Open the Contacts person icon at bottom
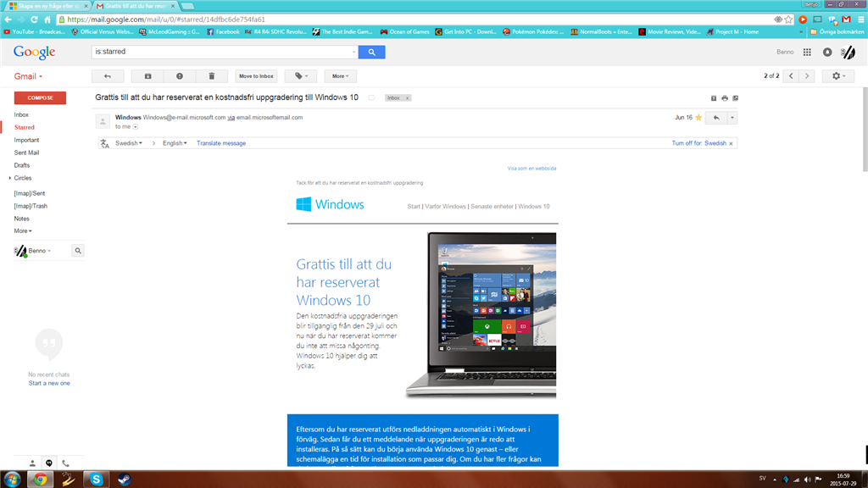868x488 pixels. tap(33, 463)
